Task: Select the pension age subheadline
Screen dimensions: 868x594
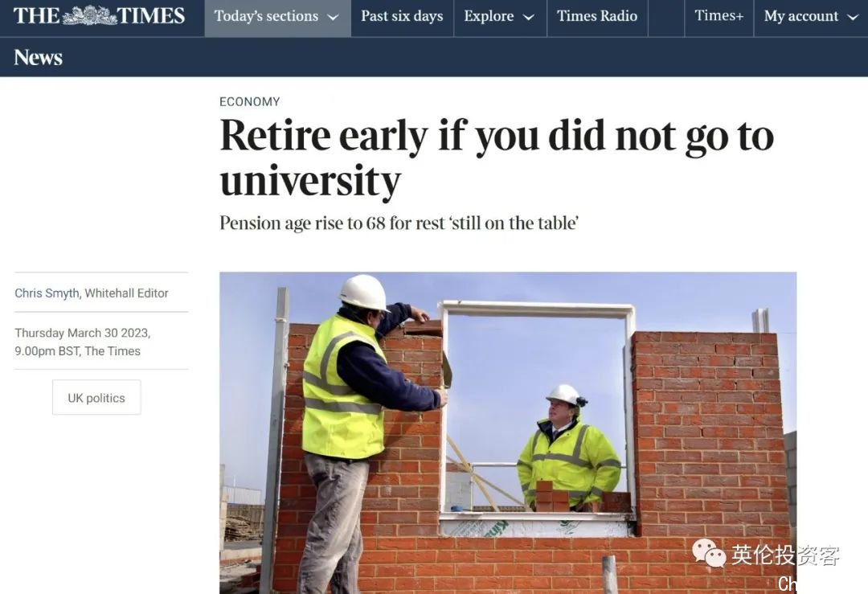Action: click(x=399, y=223)
